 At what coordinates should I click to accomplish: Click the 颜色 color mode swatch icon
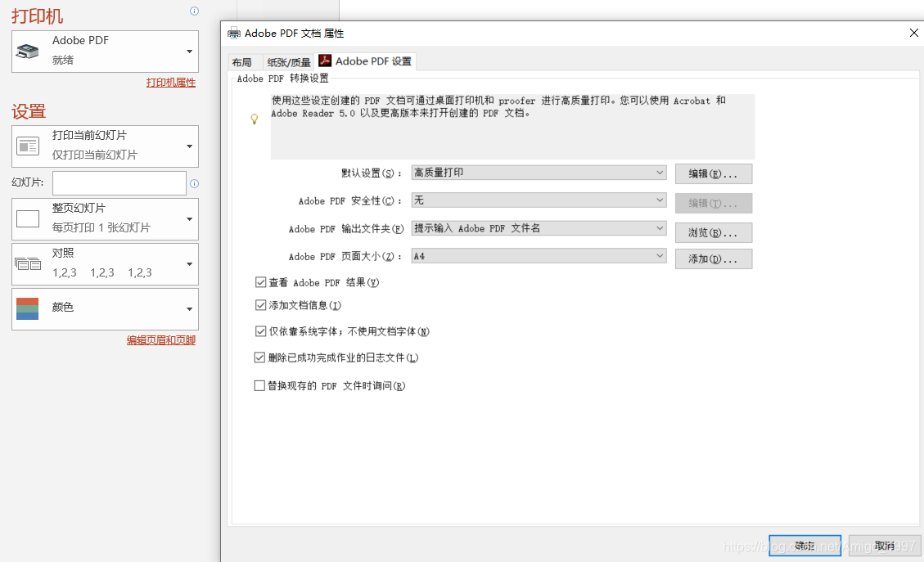point(28,308)
